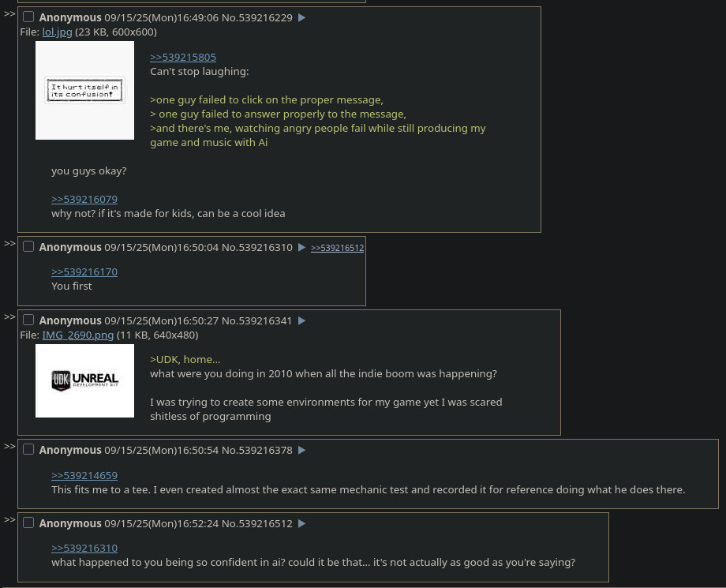Expand the lol.jpg thumbnail image

[84, 90]
